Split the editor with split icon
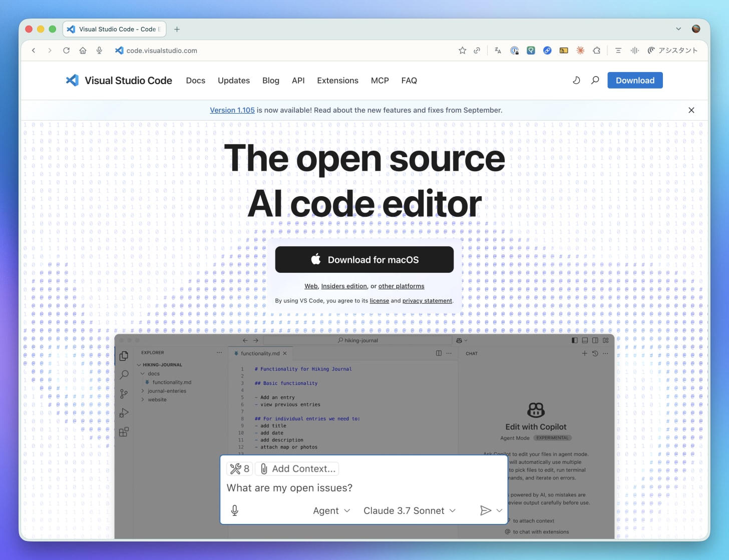729x560 pixels. (439, 353)
